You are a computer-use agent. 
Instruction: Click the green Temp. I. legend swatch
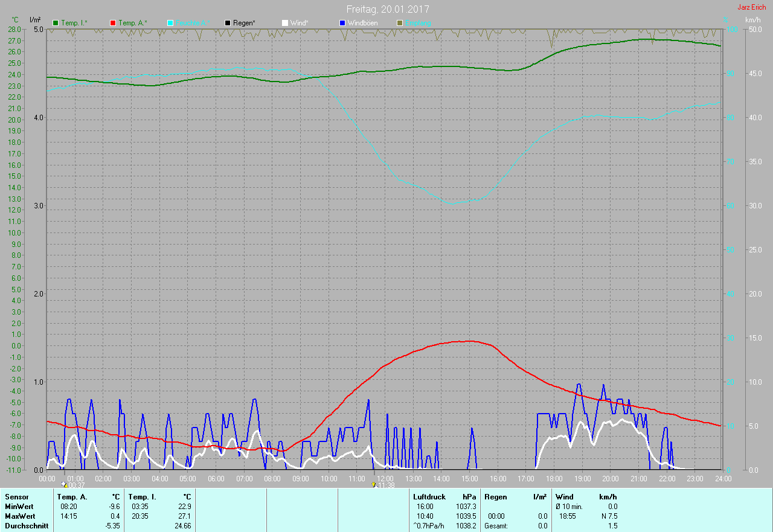56,23
